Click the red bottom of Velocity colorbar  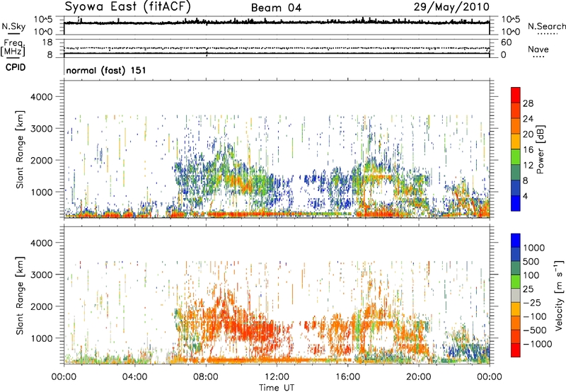point(516,350)
